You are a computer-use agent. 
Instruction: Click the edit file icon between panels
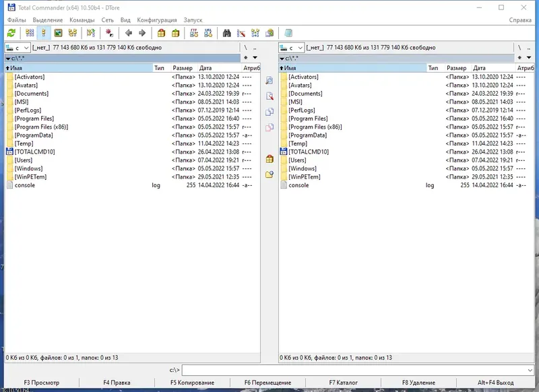[x=269, y=96]
